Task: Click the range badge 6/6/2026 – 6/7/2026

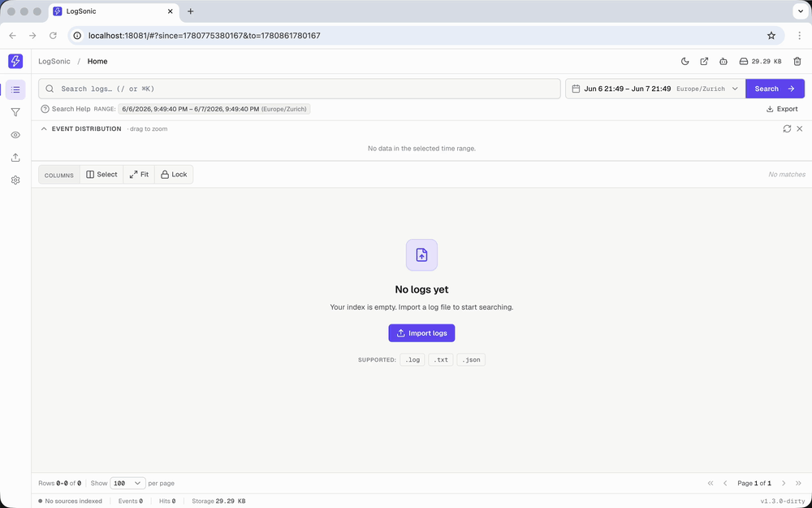Action: click(214, 109)
